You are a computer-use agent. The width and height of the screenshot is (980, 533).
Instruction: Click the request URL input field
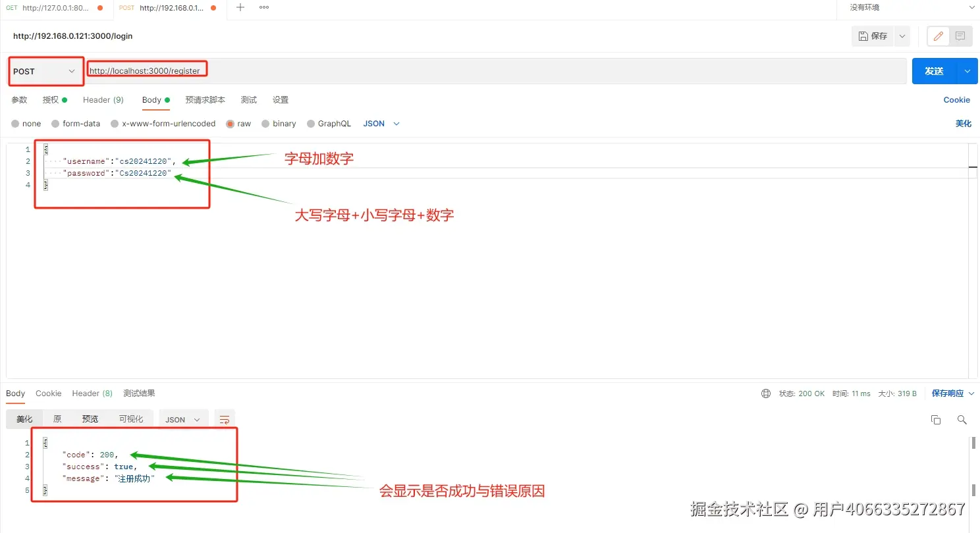coord(497,71)
